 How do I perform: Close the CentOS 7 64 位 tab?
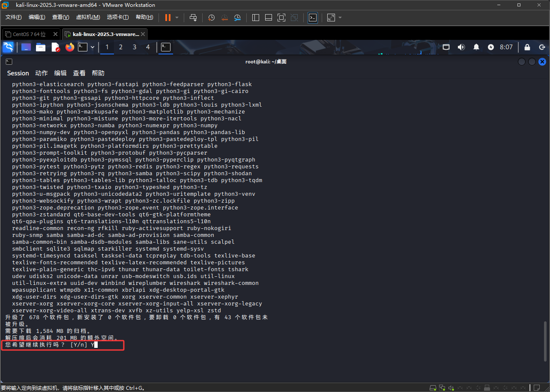pos(55,34)
